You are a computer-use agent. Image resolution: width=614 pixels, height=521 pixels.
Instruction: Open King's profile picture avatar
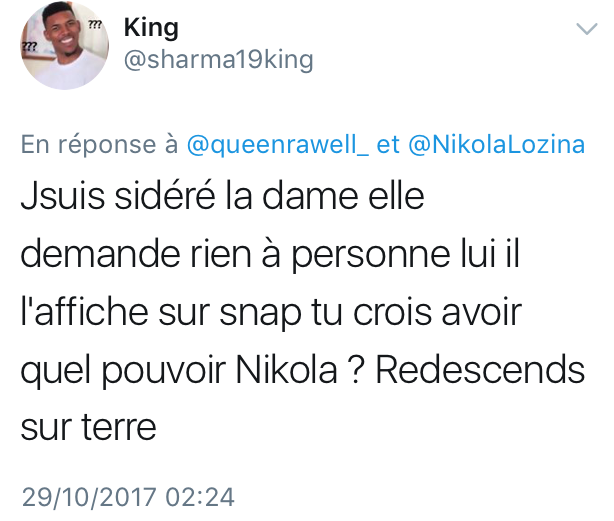65,45
